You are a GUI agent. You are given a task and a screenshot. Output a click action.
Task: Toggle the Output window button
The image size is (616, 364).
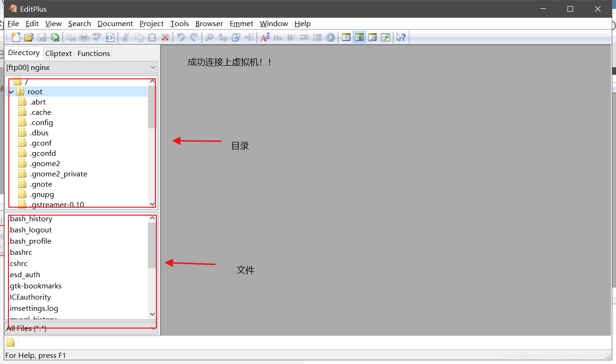click(x=372, y=37)
